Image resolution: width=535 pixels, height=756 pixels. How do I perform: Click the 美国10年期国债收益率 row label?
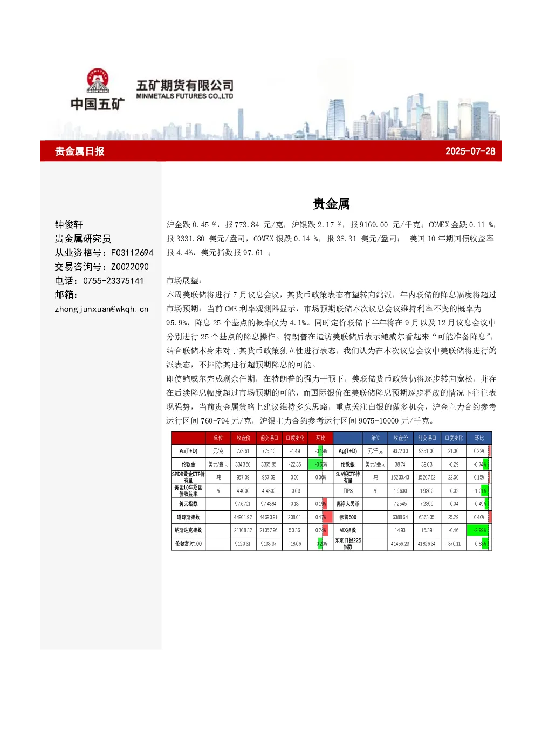188,490
